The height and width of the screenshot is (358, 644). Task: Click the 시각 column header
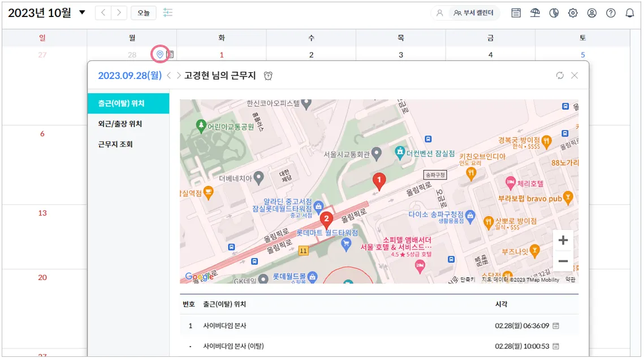501,304
